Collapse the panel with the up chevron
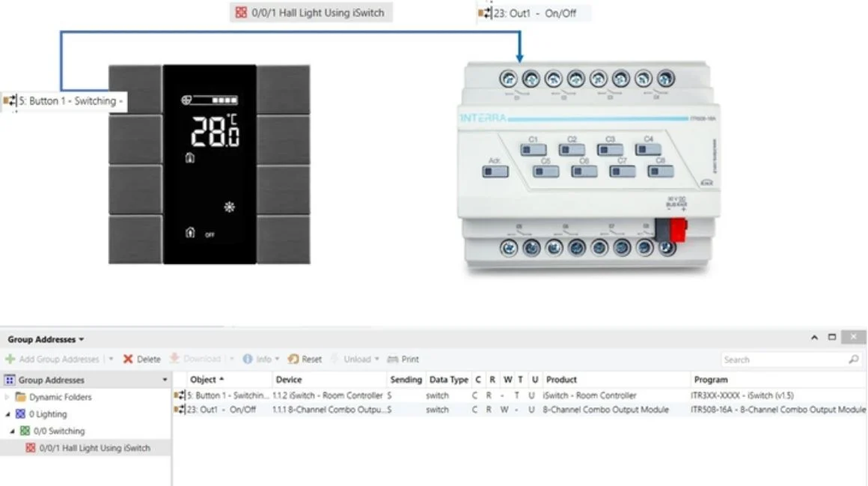Screen dimensions: 868x486 tap(814, 338)
